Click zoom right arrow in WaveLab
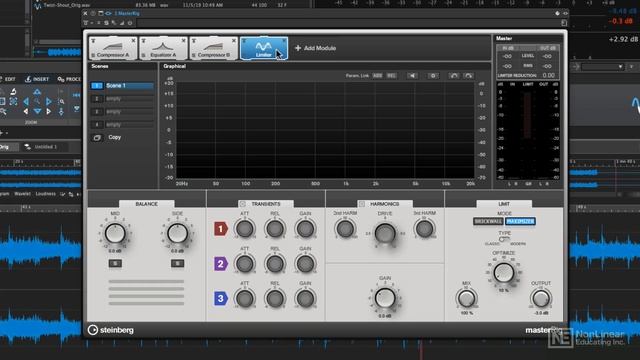 pyautogui.click(x=49, y=101)
